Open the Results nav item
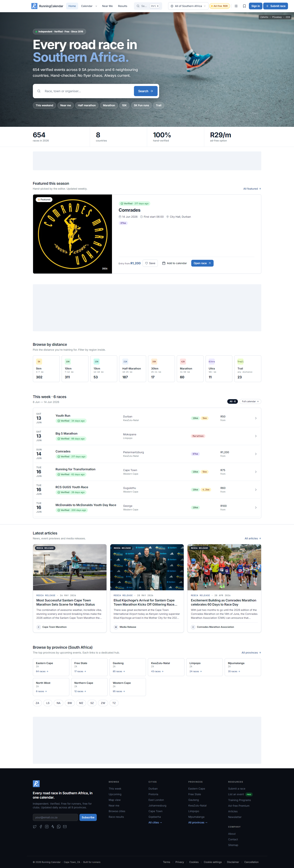The height and width of the screenshot is (868, 294). tap(122, 6)
